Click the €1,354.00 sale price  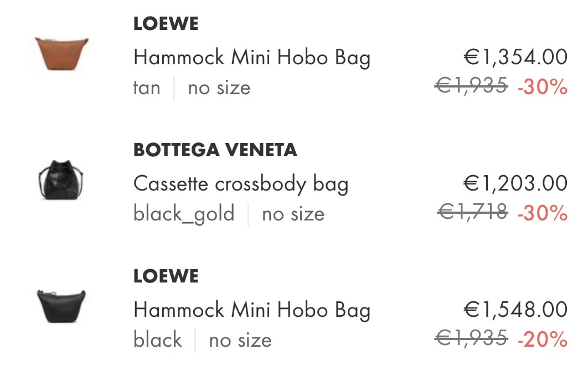pyautogui.click(x=515, y=57)
